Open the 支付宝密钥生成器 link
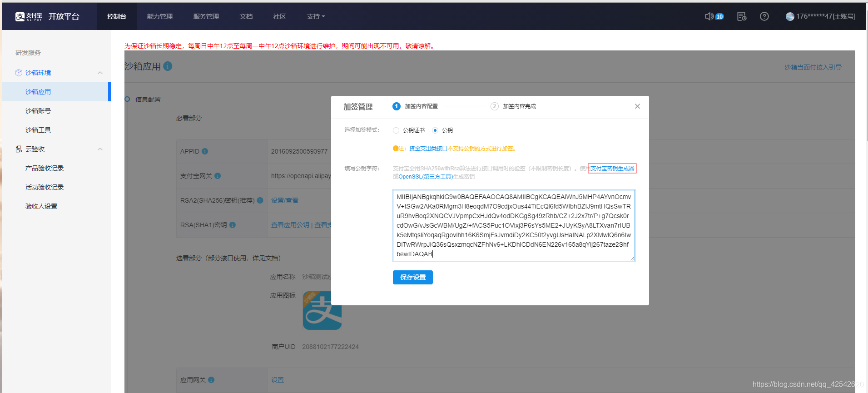The height and width of the screenshot is (393, 868). coord(612,169)
